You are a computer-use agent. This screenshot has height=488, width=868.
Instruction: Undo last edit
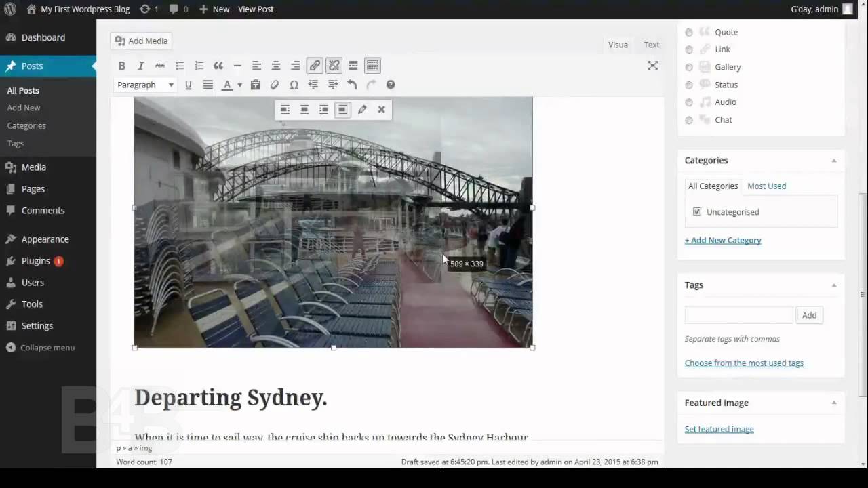(x=352, y=85)
